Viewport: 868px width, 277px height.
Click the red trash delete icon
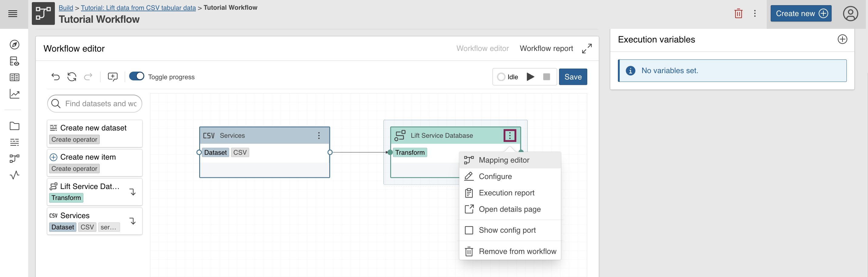pyautogui.click(x=738, y=13)
